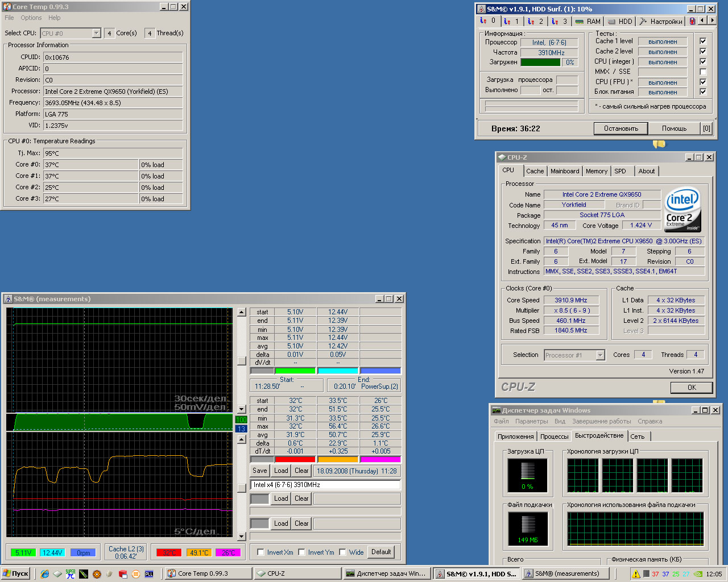Screen dimensions: 728x582
Task: Click the green 25 temperature tray icon
Action: coord(676,574)
